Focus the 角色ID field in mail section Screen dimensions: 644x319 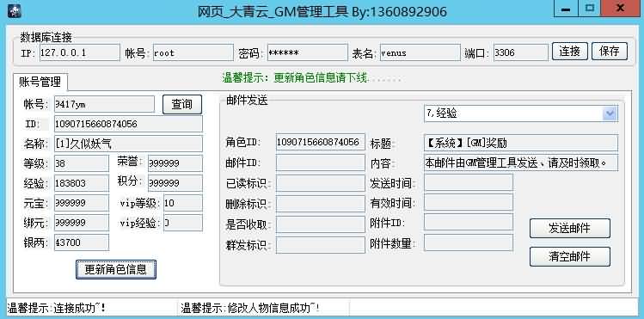[321, 142]
